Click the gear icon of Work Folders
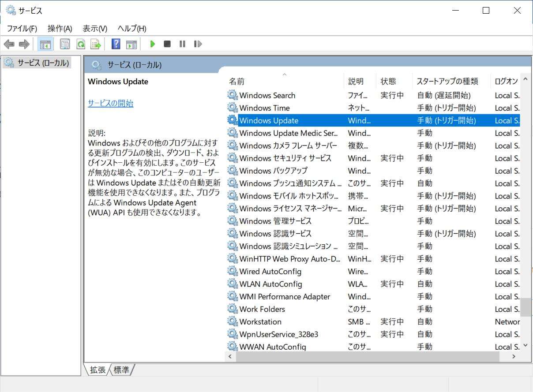This screenshot has height=392, width=533. (x=233, y=309)
